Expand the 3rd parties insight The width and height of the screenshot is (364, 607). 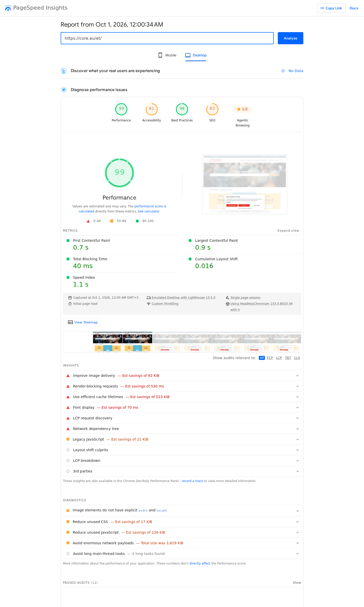pos(182,471)
